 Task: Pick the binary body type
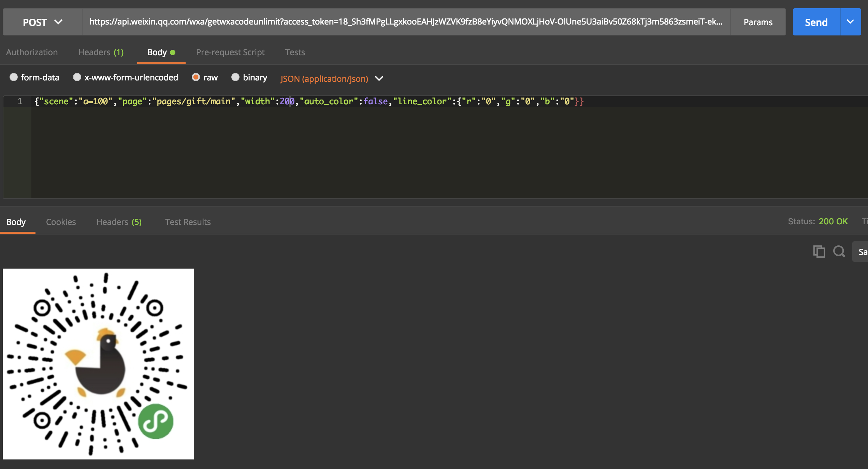pos(235,77)
